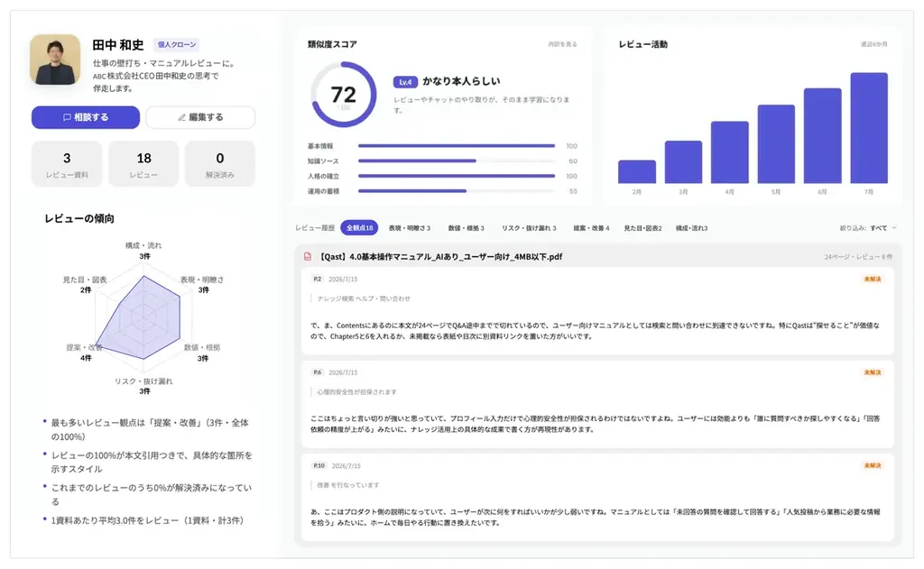Viewport: 924px width, 569px height.
Task: Click the 知識ソース progress bar
Action: [457, 161]
